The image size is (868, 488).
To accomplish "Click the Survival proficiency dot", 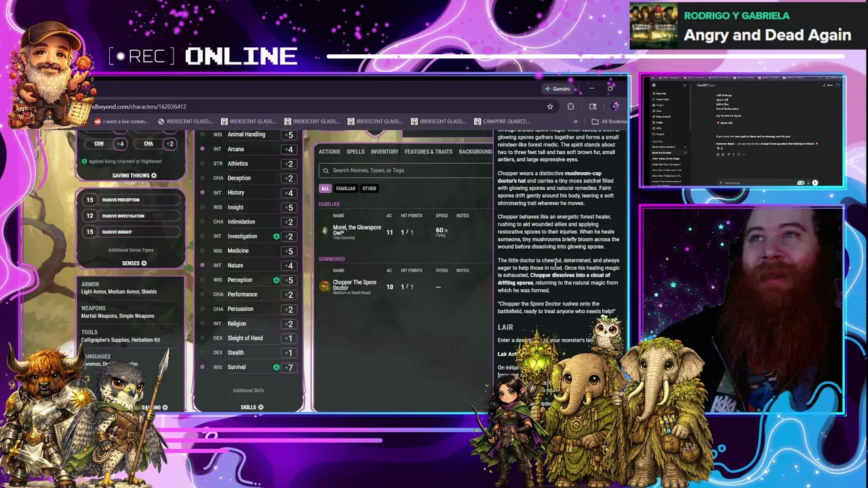I will coord(202,367).
